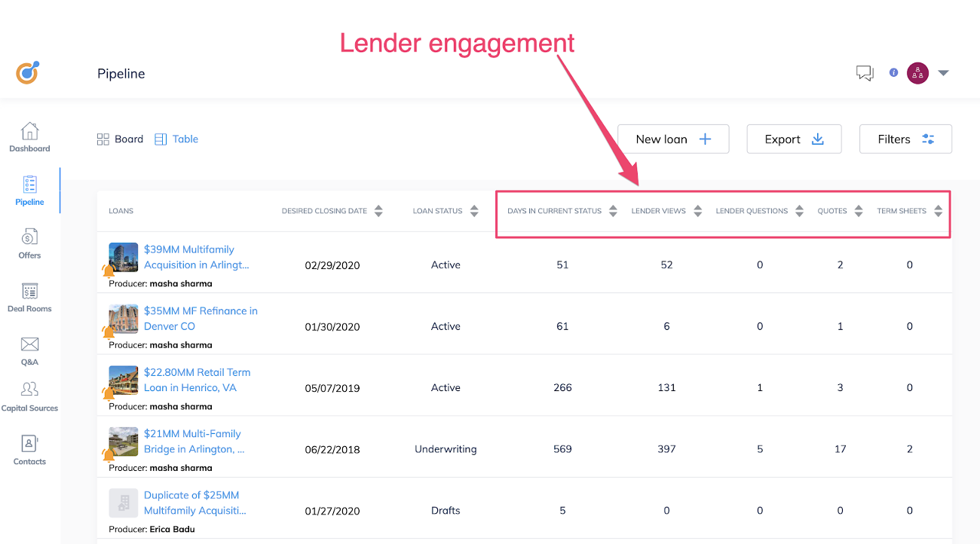980x544 pixels.
Task: Switch to Table view
Action: (176, 139)
